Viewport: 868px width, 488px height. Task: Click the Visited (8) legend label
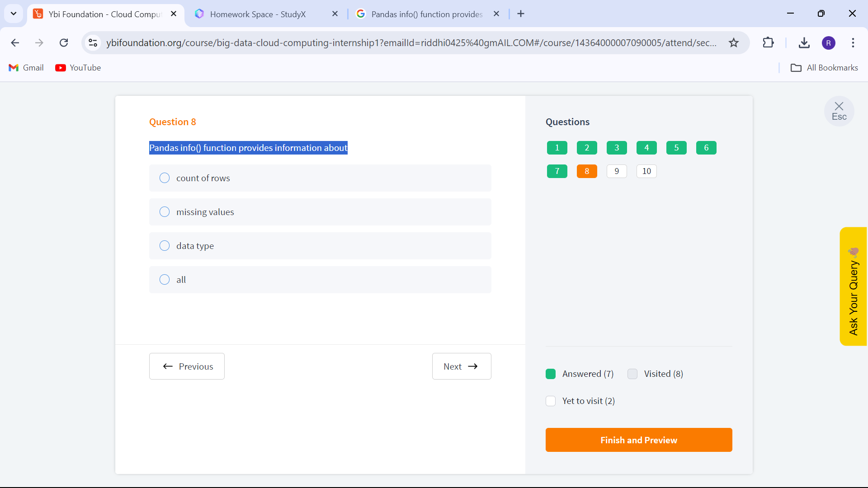click(x=663, y=374)
